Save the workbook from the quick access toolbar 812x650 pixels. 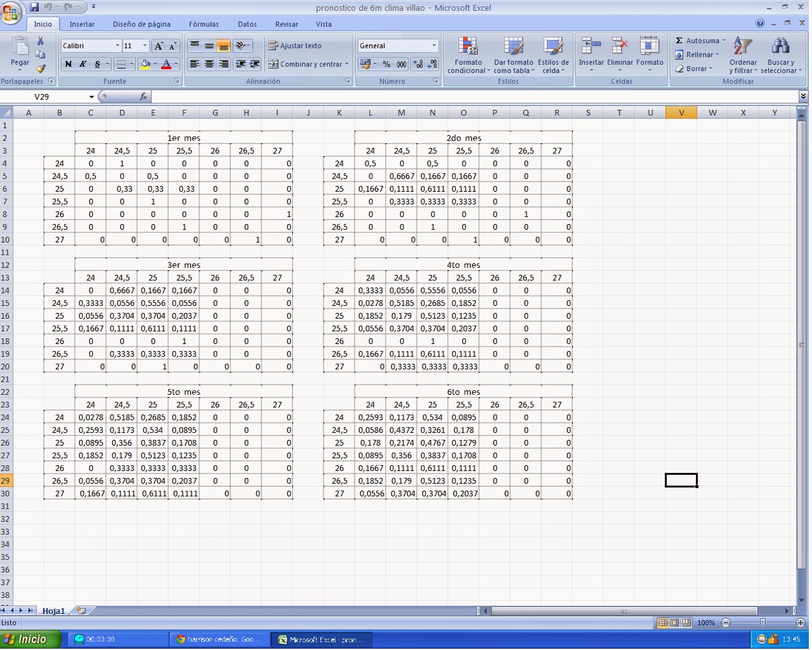[34, 7]
